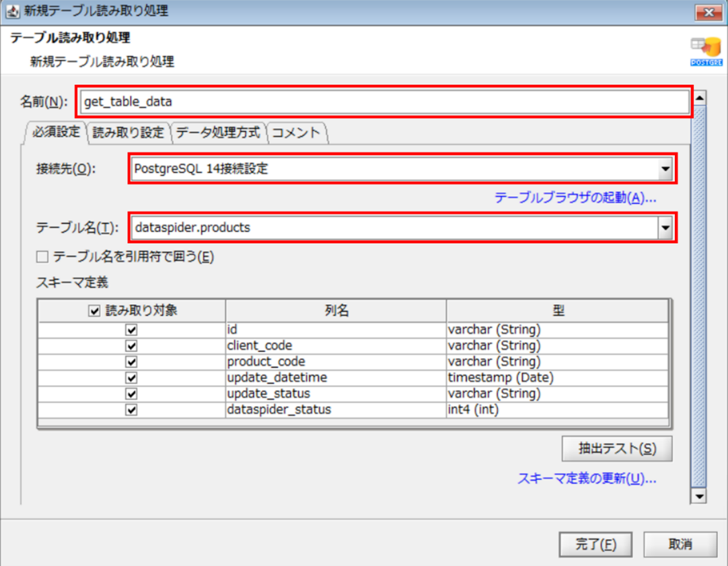Open the データ処理方式 tab
728x566 pixels.
pos(218,133)
